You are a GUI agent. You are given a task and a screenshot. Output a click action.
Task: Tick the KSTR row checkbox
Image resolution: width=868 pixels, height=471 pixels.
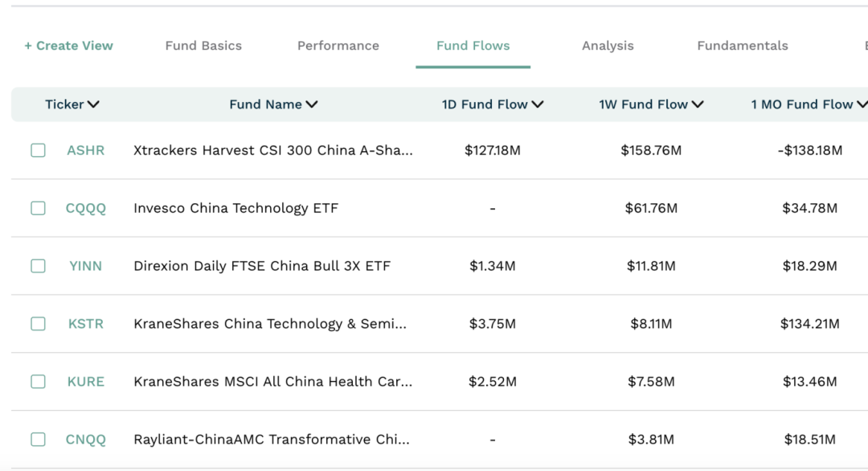pyautogui.click(x=39, y=324)
